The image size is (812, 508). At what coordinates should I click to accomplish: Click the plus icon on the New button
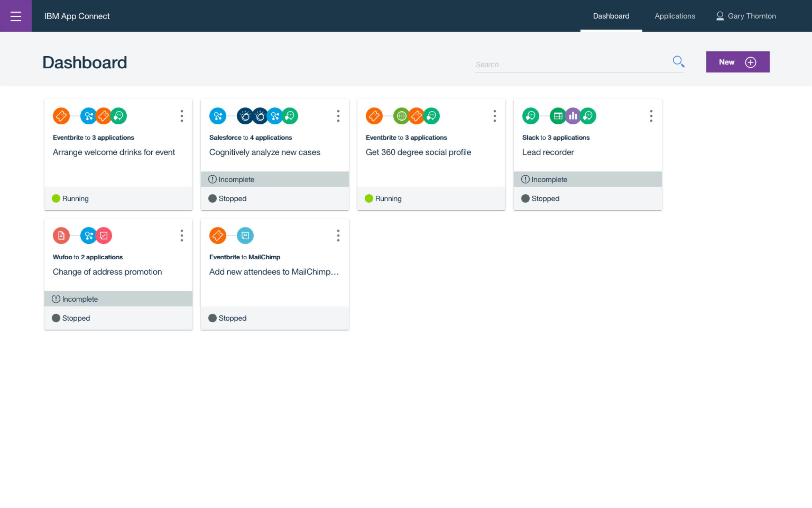click(751, 62)
